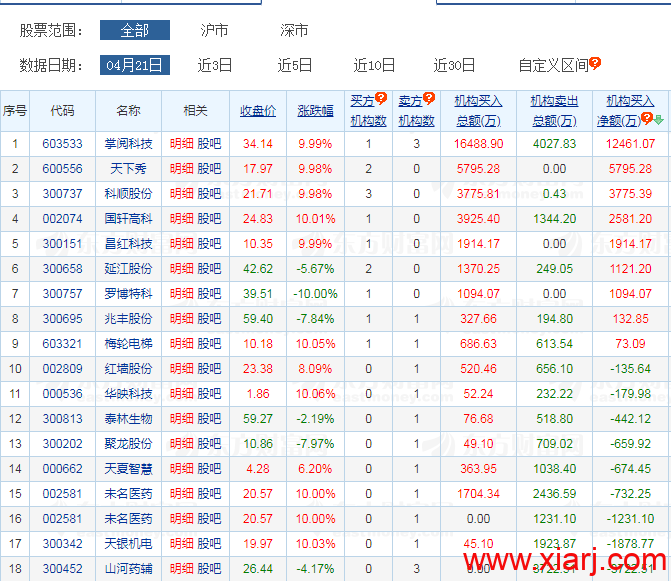
Task: Open 明细 link for 掌阅科技
Action: pos(182,144)
